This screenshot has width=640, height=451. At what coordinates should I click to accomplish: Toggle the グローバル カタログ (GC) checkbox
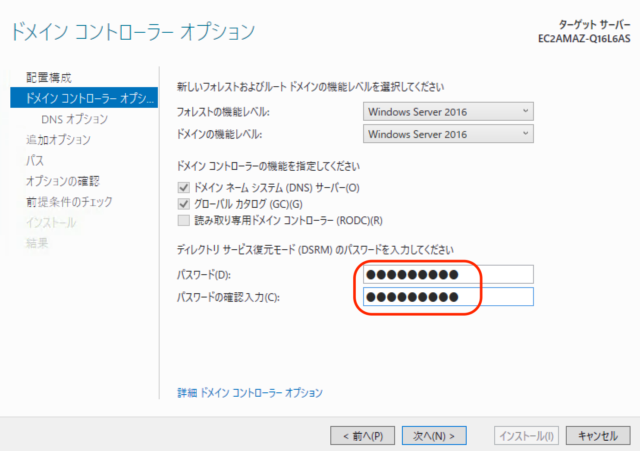[183, 204]
